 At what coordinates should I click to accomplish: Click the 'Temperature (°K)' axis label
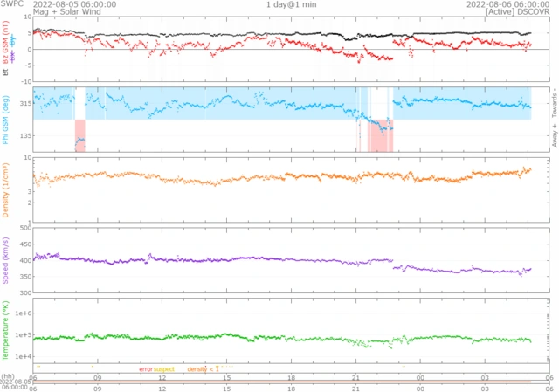5,331
